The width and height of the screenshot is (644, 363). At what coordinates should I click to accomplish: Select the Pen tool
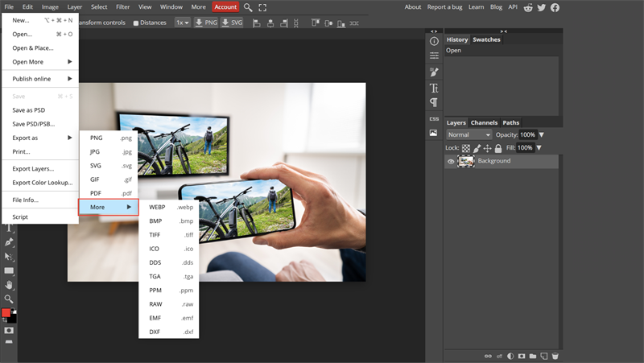click(x=9, y=241)
